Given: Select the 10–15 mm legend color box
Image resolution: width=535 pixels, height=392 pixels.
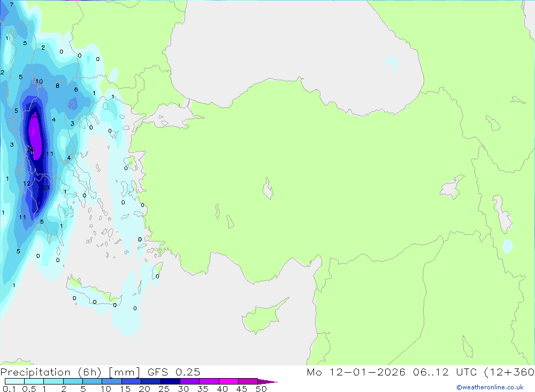Looking at the screenshot, I should (112, 381).
